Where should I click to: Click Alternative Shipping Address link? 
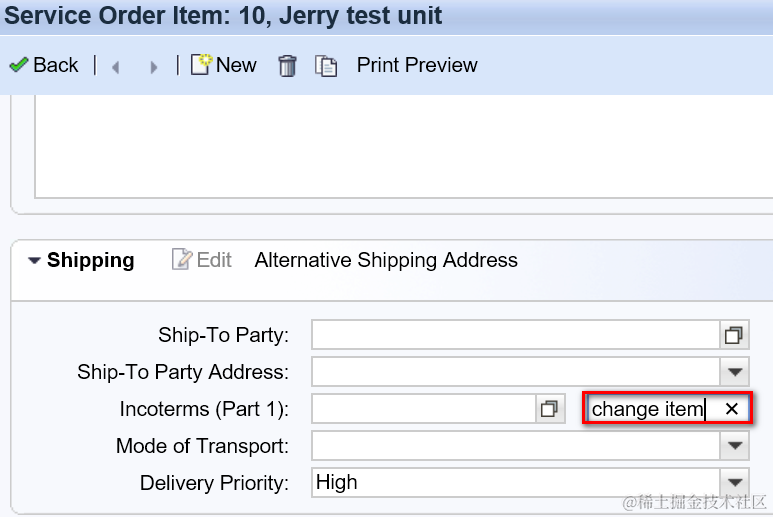386,260
